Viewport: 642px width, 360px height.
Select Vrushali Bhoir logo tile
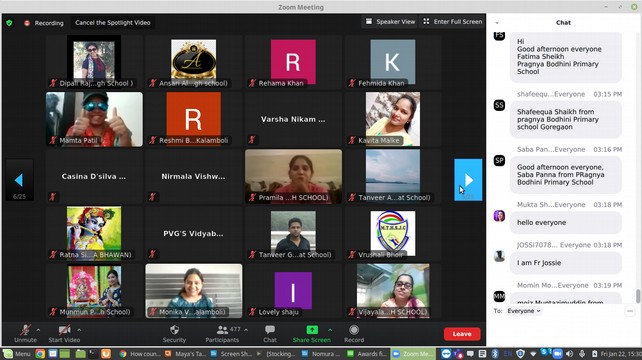tap(393, 233)
